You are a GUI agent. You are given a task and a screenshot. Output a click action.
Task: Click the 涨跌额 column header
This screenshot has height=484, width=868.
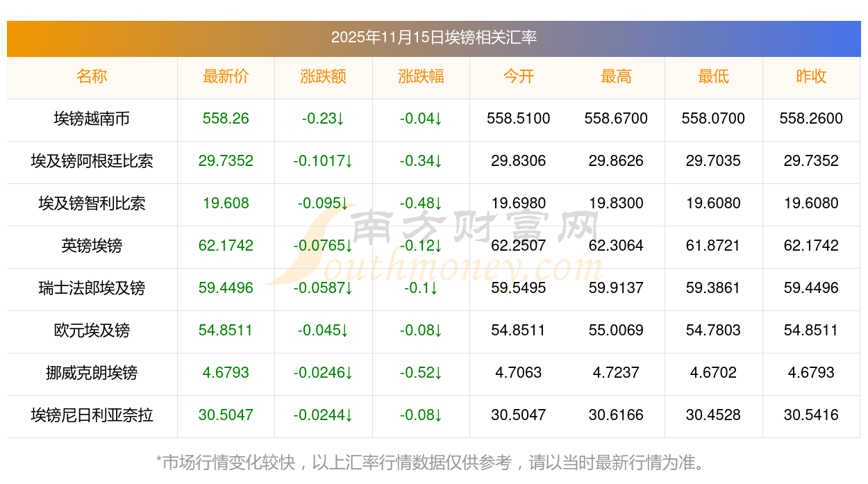324,76
